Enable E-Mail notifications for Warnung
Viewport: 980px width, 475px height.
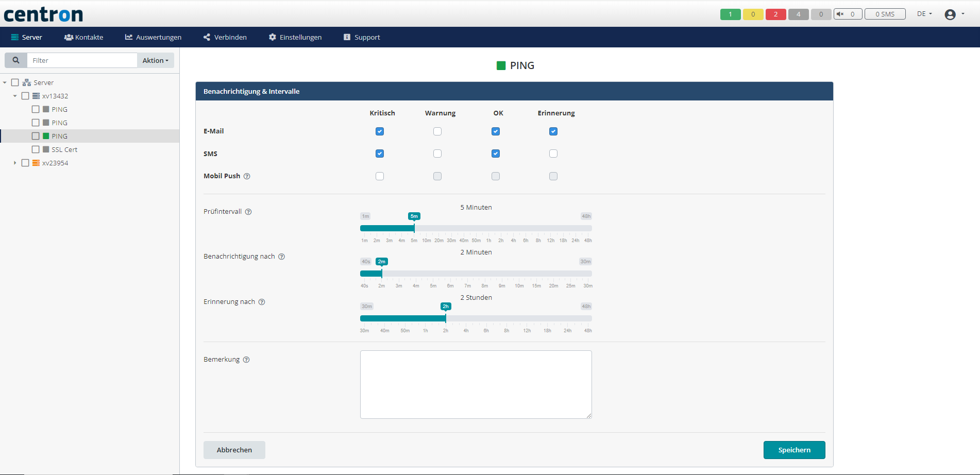click(437, 131)
